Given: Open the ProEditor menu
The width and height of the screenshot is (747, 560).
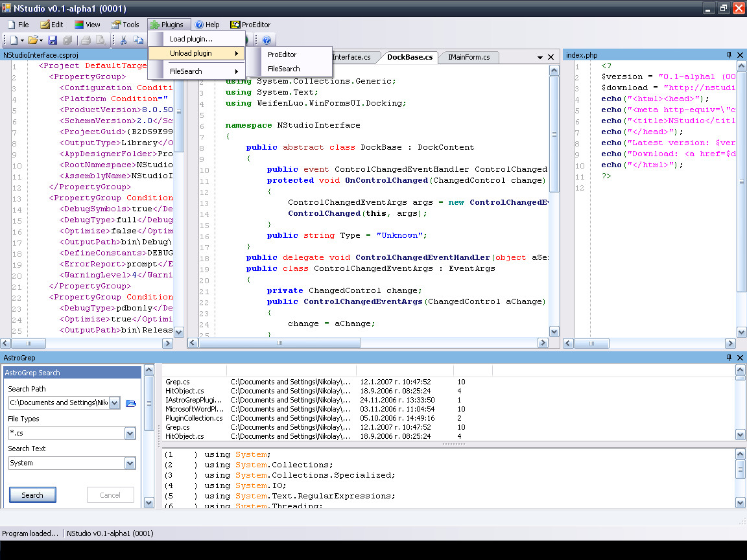Looking at the screenshot, I should (x=250, y=25).
